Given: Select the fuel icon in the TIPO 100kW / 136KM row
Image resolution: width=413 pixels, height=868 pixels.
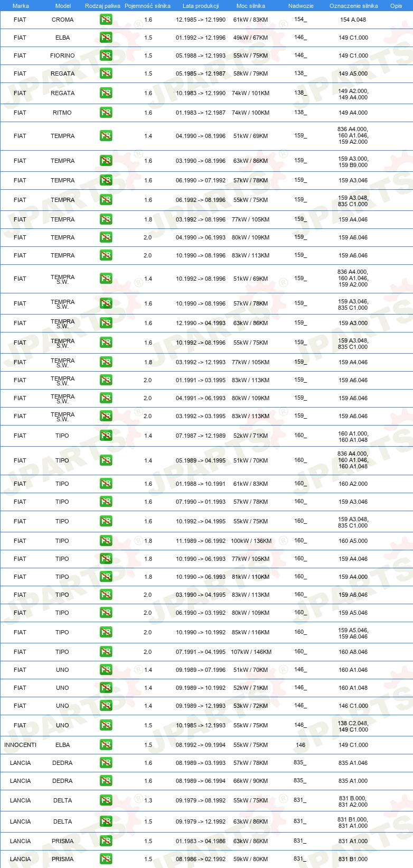Looking at the screenshot, I should coord(106,541).
